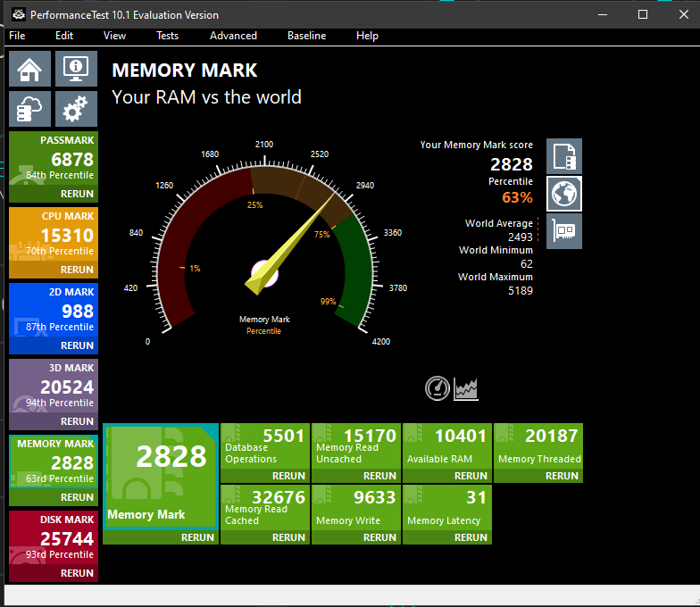Select the large Memory Mark 2828 tile
The width and height of the screenshot is (700, 607).
pos(161,477)
